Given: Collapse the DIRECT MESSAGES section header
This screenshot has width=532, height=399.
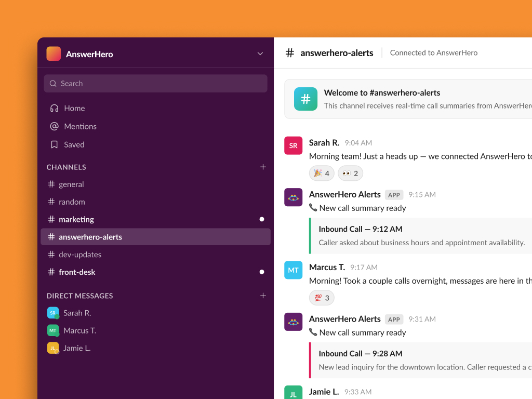Looking at the screenshot, I should pyautogui.click(x=79, y=296).
